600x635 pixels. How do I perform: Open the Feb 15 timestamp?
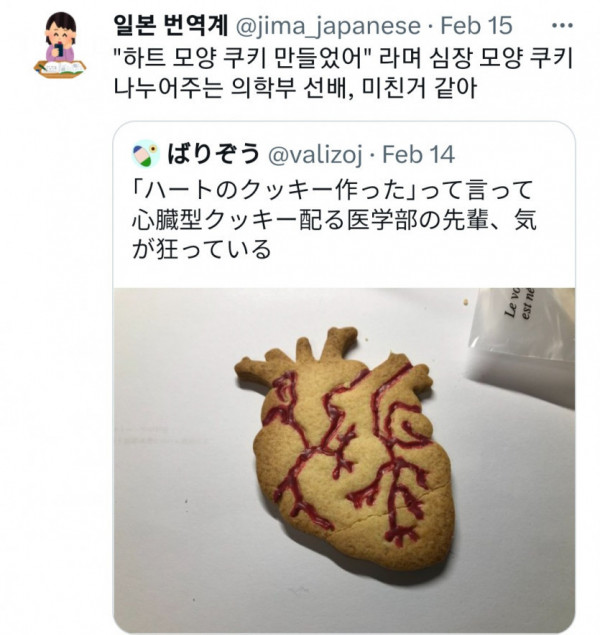(476, 26)
